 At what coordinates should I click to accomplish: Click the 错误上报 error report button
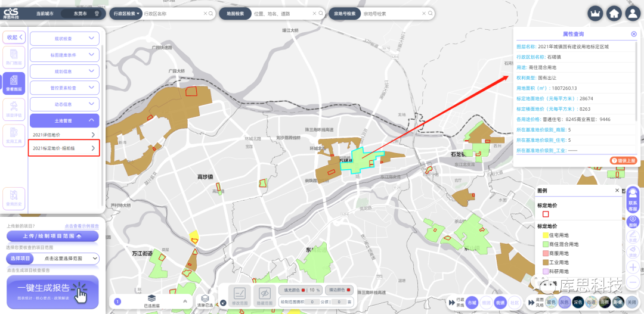pos(623,161)
